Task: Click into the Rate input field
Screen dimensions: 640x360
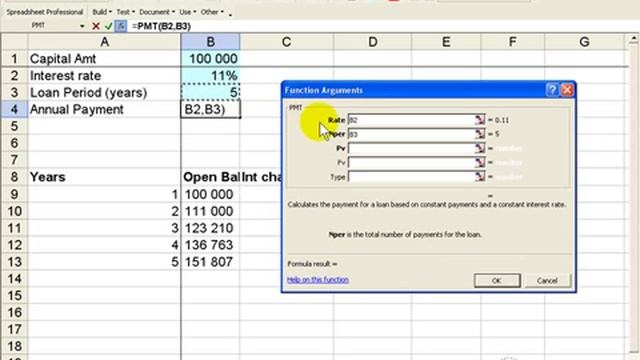Action: tap(411, 120)
